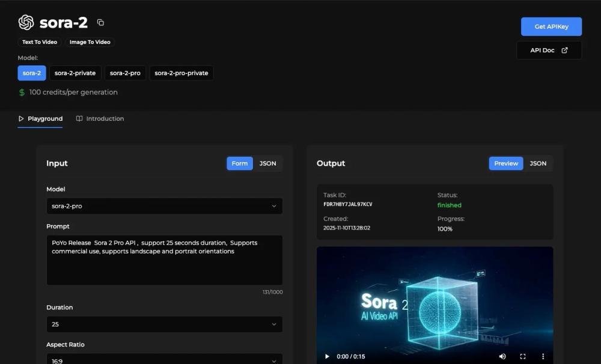Image resolution: width=601 pixels, height=364 pixels.
Task: Select the sora-2-pro model chip
Action: [125, 73]
